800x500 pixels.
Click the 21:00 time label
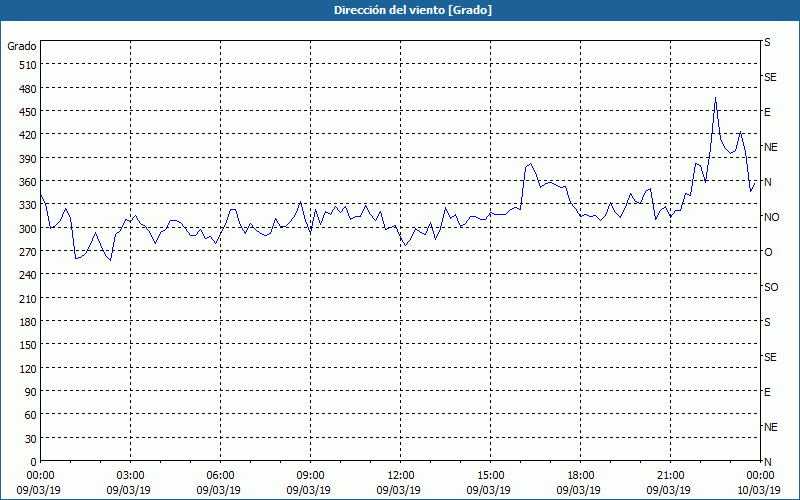point(670,476)
